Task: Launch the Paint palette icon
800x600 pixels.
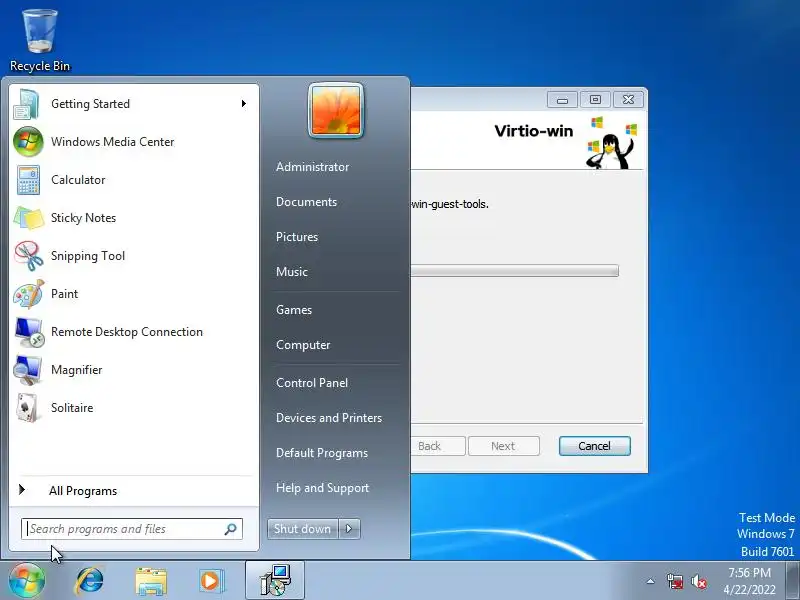Action: click(28, 294)
